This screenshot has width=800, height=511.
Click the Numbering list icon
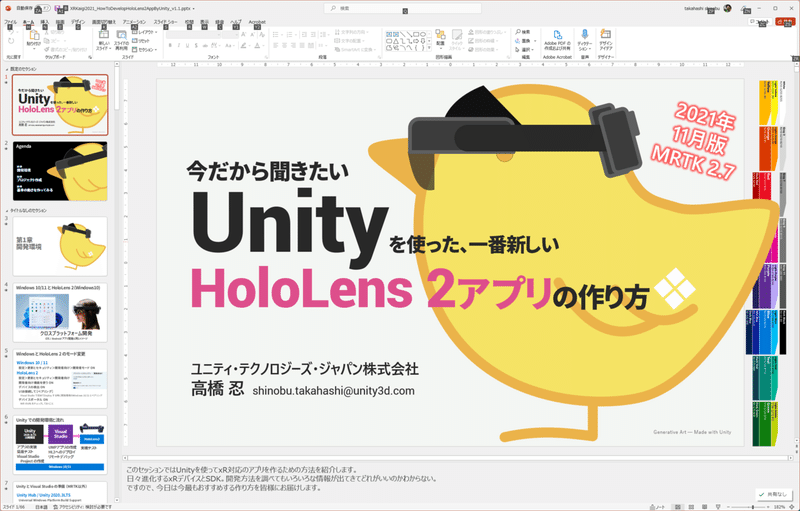tap(289, 35)
